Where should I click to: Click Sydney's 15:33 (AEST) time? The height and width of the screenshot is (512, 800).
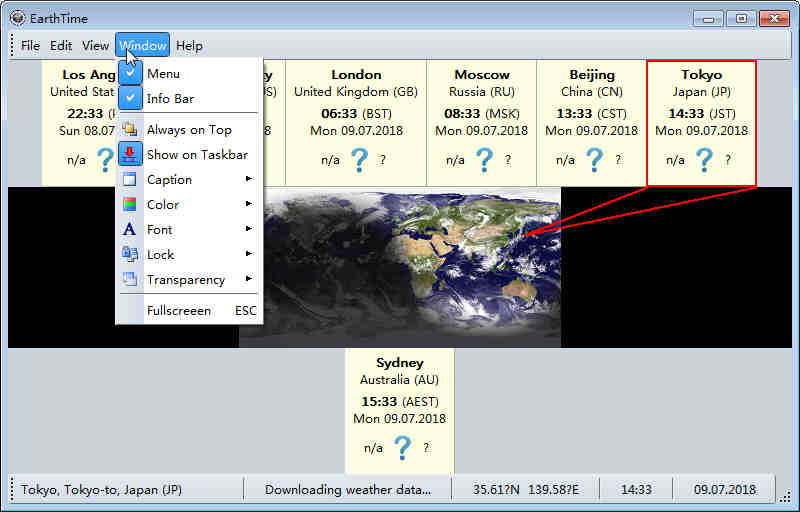[x=399, y=402]
